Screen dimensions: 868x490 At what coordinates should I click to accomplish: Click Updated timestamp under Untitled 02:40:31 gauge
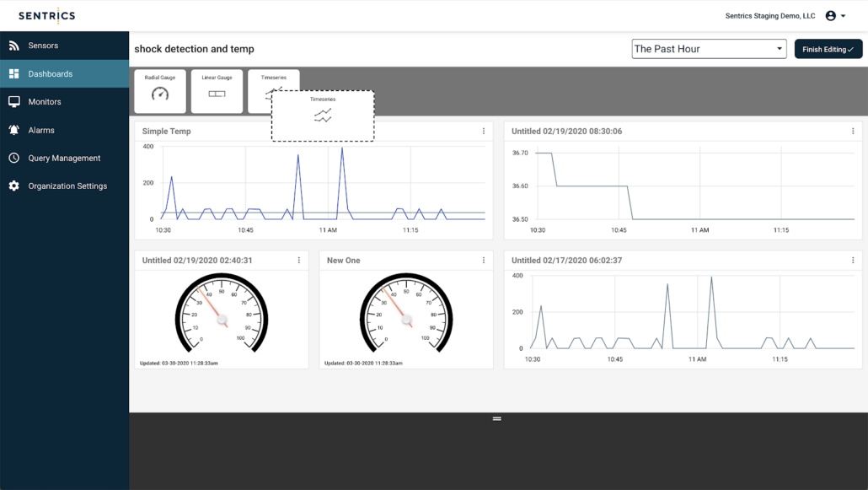[179, 363]
